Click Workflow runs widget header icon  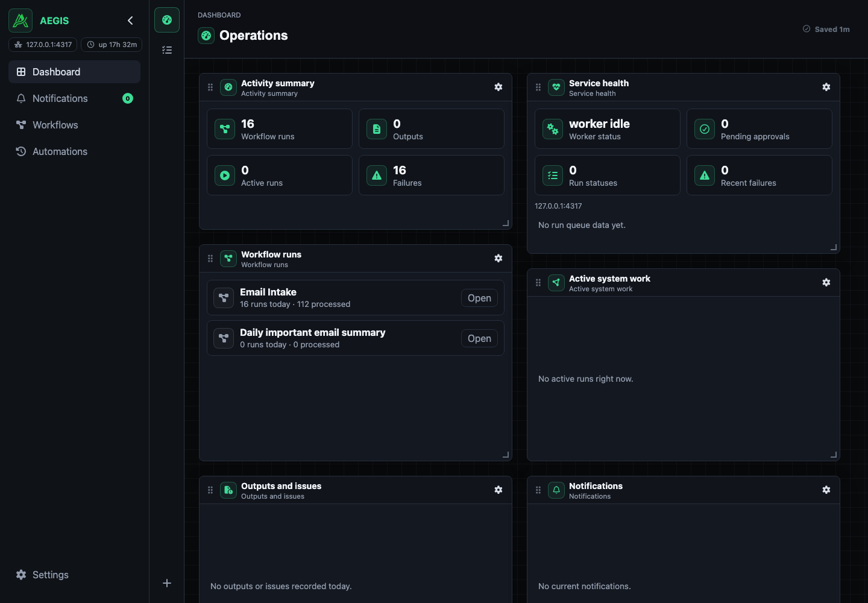pyautogui.click(x=228, y=259)
